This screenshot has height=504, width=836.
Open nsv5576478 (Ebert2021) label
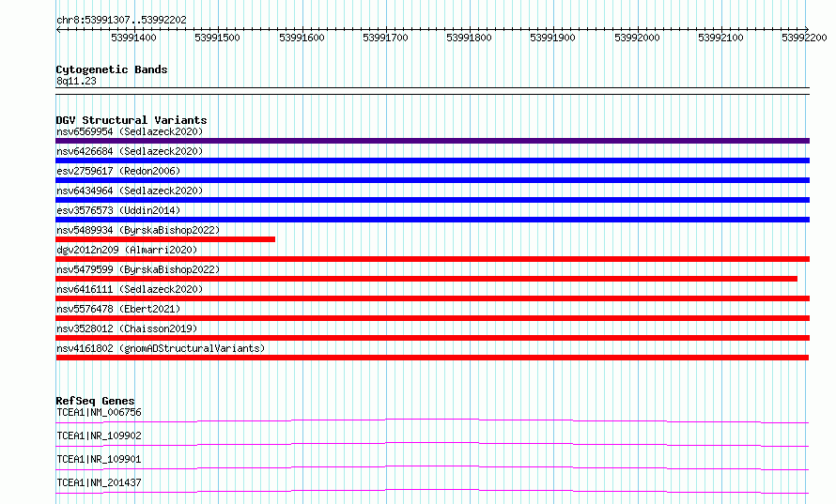point(118,309)
